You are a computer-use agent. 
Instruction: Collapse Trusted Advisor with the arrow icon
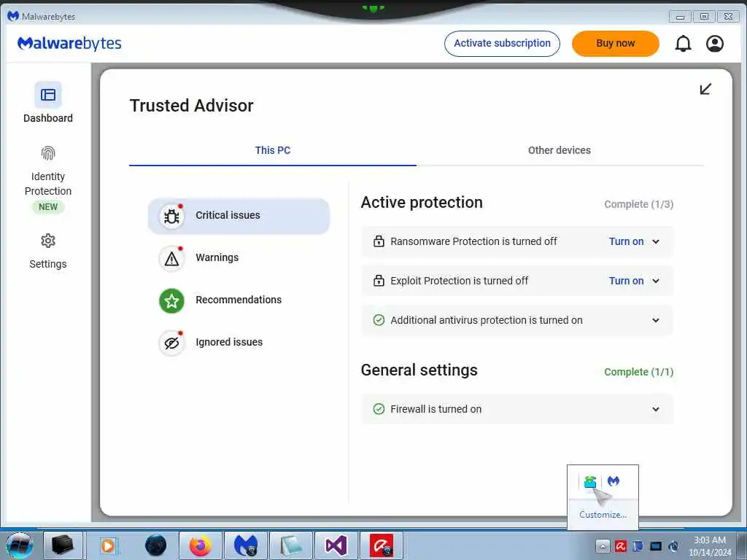[705, 89]
